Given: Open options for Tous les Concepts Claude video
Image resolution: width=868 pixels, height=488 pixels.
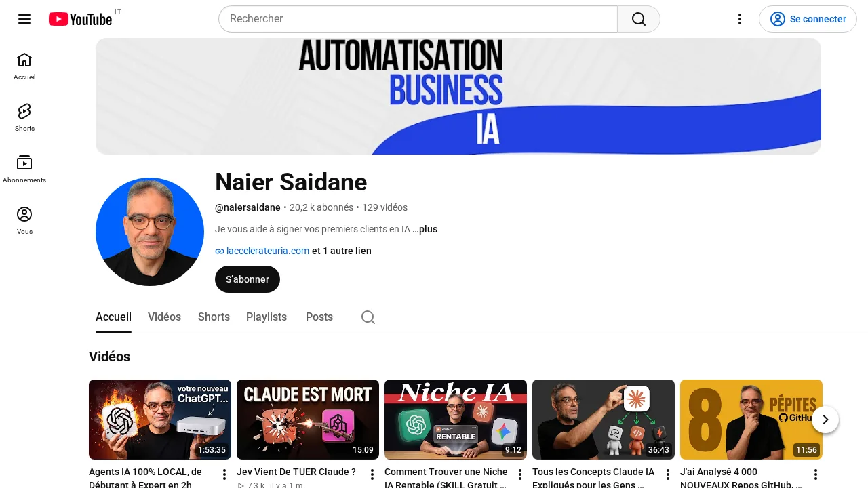Looking at the screenshot, I should [668, 474].
